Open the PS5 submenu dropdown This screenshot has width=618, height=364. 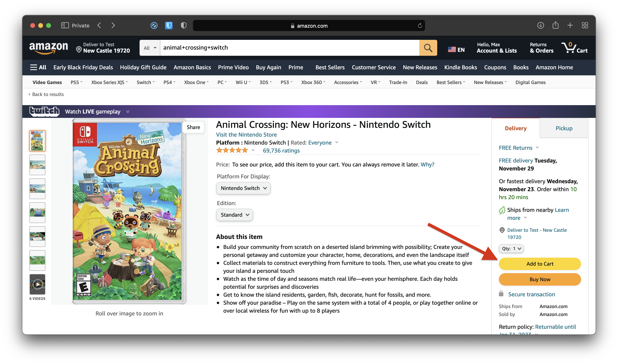(x=76, y=82)
